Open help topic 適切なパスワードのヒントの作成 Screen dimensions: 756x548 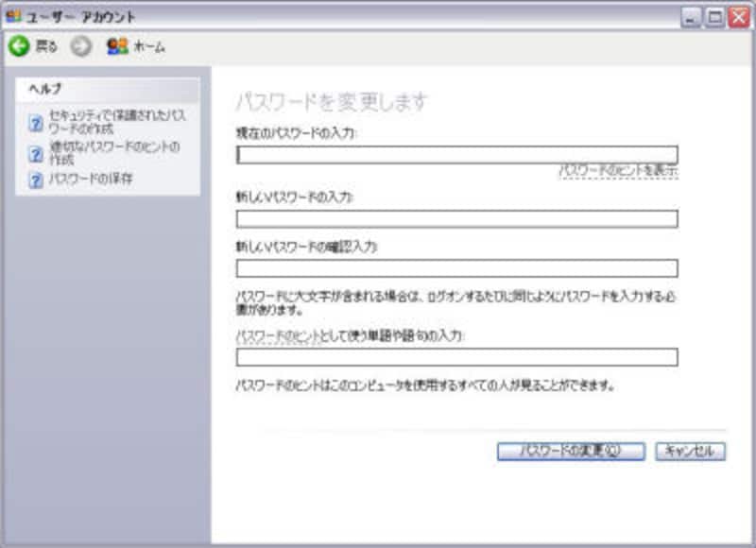pos(113,153)
